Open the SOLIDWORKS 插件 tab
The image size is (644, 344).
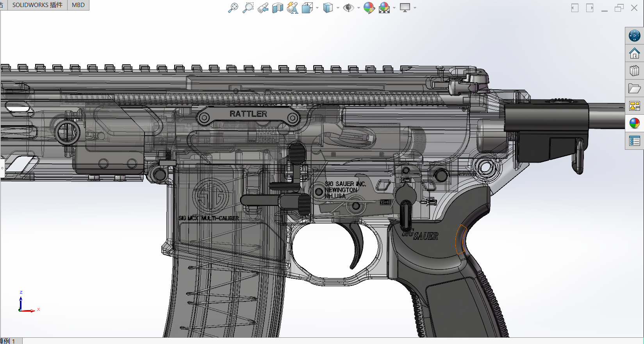(37, 5)
